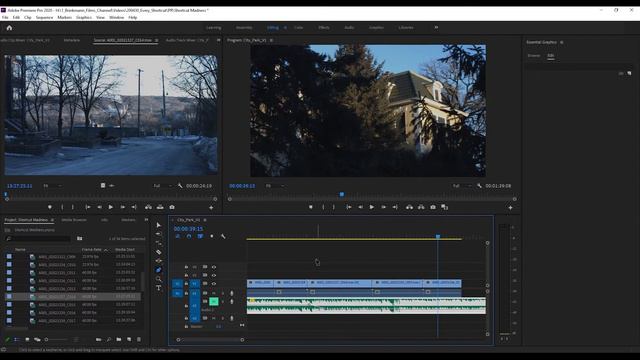Click Automate to Sequence icon

click(x=98, y=339)
